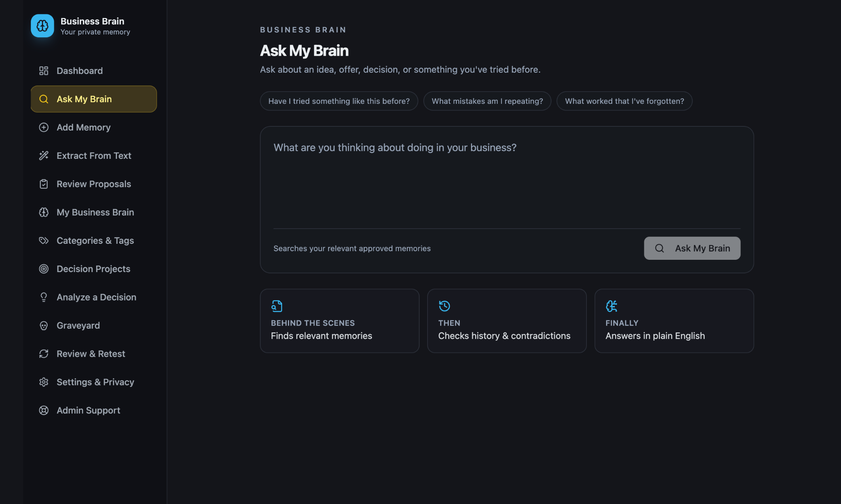Click the brain icon for My Business Brain

click(x=44, y=212)
